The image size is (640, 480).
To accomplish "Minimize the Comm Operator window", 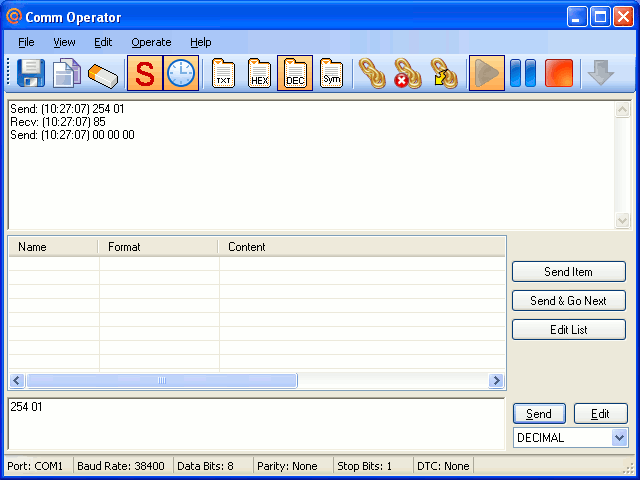I will (577, 17).
